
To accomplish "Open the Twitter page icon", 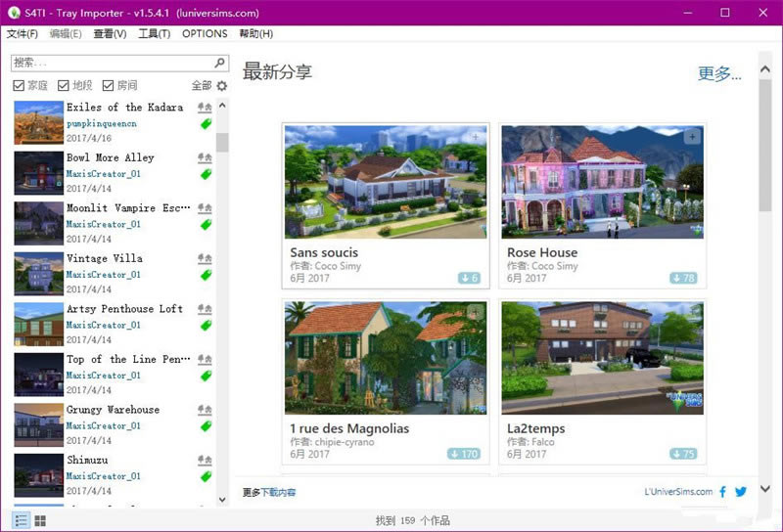I will 741,492.
